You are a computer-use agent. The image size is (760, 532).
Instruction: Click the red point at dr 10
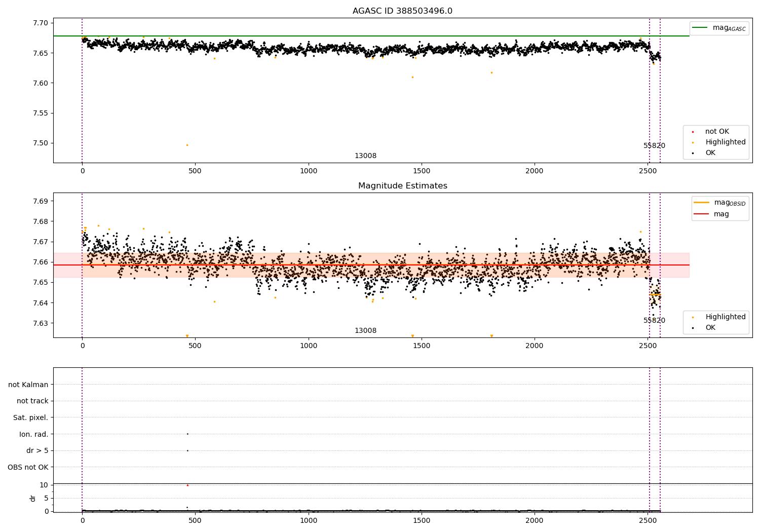pos(187,485)
